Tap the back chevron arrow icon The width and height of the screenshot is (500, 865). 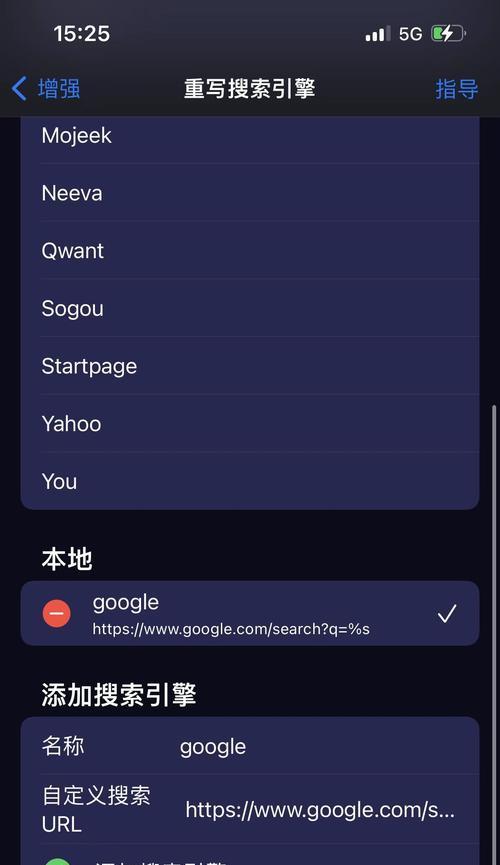tap(19, 88)
